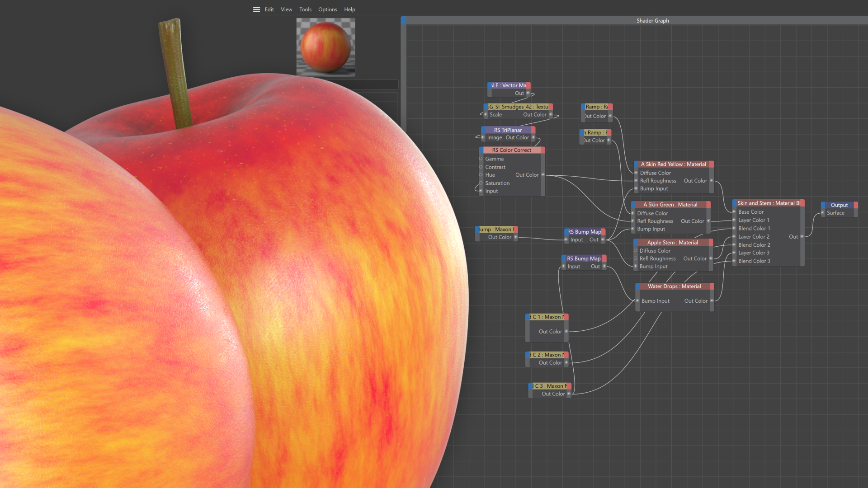
Task: Click the Out port of Skin and Stem blender
Action: coord(802,236)
